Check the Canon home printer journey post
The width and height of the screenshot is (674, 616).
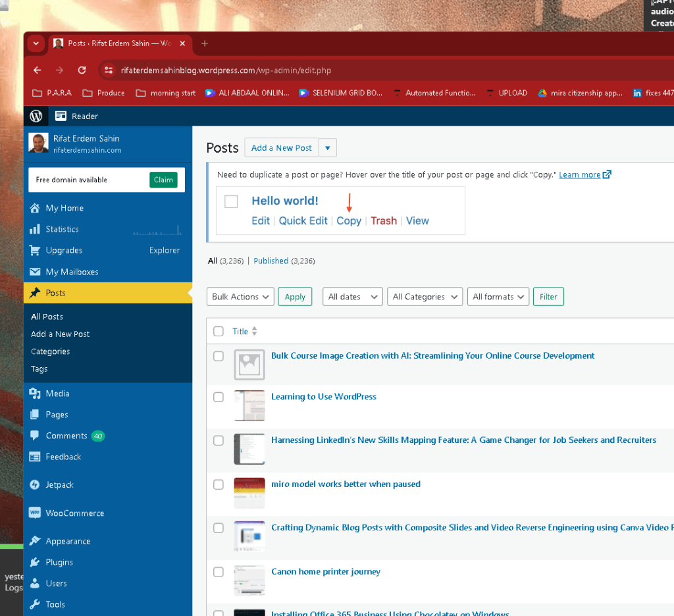[x=219, y=572]
